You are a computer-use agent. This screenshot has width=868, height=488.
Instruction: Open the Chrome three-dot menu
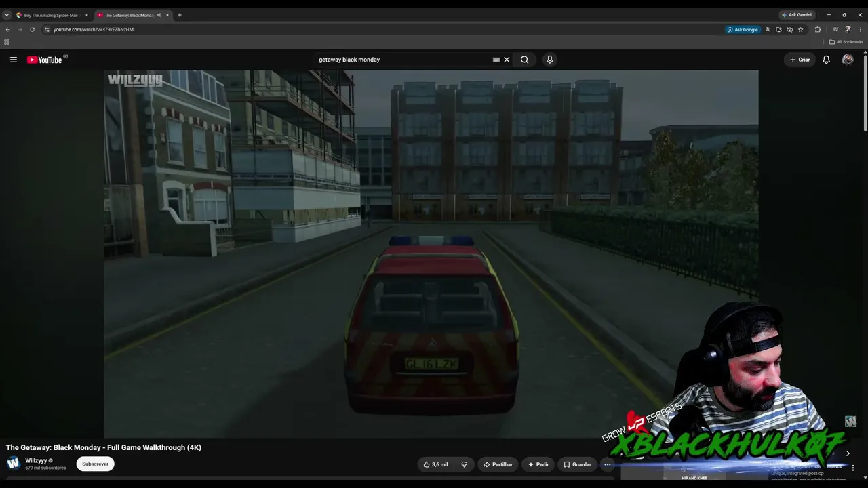[860, 30]
